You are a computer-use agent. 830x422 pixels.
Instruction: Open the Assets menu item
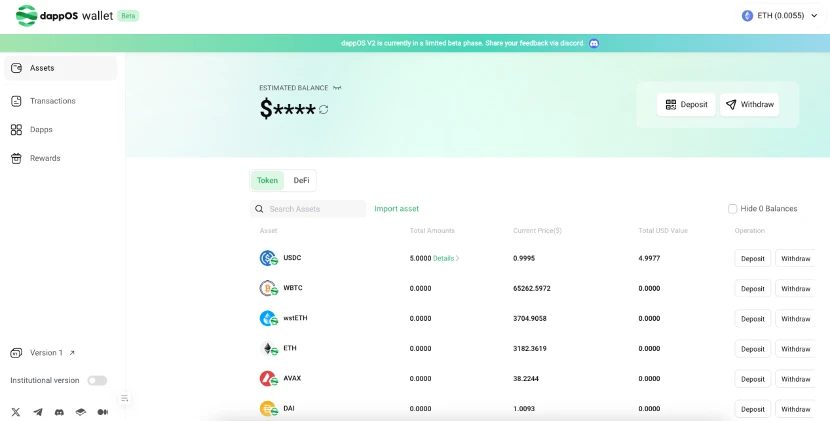pyautogui.click(x=60, y=68)
